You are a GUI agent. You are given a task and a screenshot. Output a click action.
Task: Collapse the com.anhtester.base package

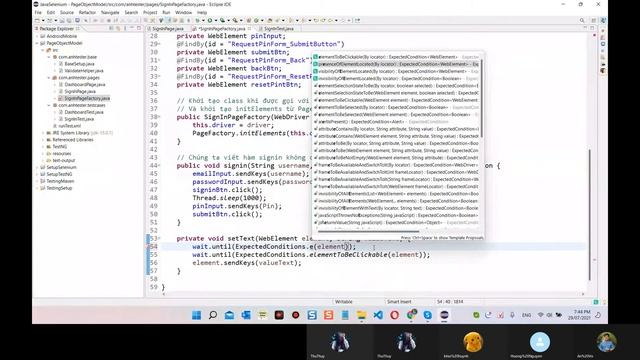point(49,57)
